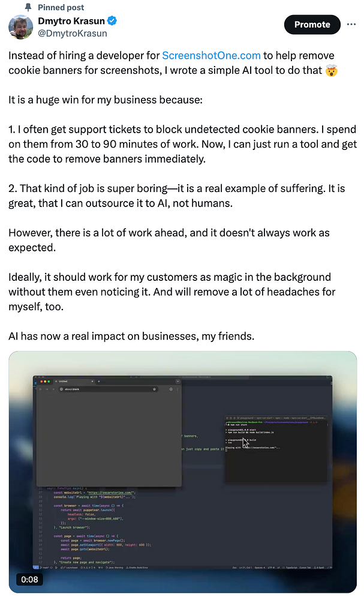The height and width of the screenshot is (600, 364).
Task: Click the Dmytro Krasun display name
Action: tap(71, 20)
